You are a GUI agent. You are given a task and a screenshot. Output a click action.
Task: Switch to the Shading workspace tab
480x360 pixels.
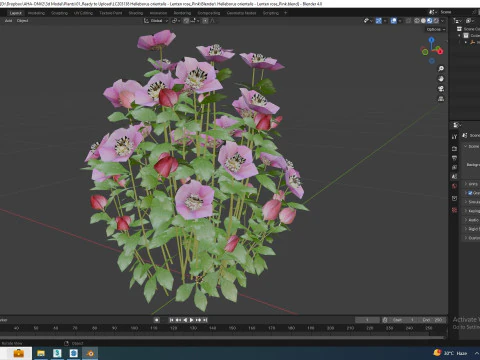(x=136, y=13)
